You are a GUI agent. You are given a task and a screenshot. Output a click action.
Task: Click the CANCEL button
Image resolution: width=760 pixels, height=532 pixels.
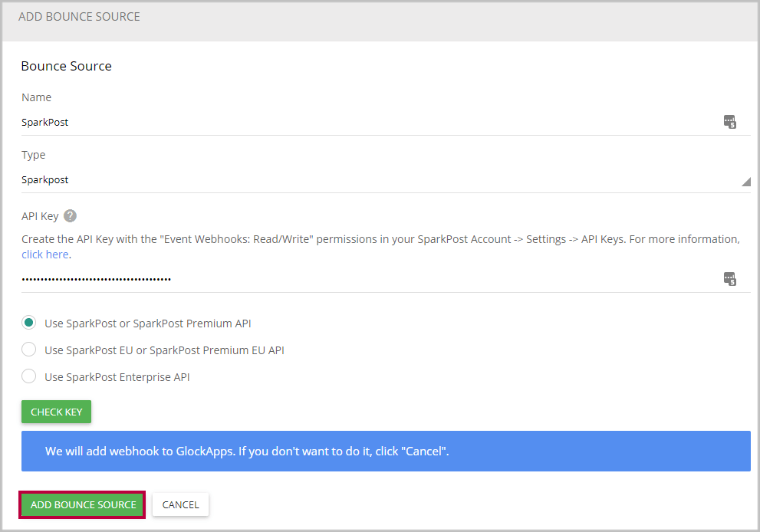pyautogui.click(x=180, y=504)
